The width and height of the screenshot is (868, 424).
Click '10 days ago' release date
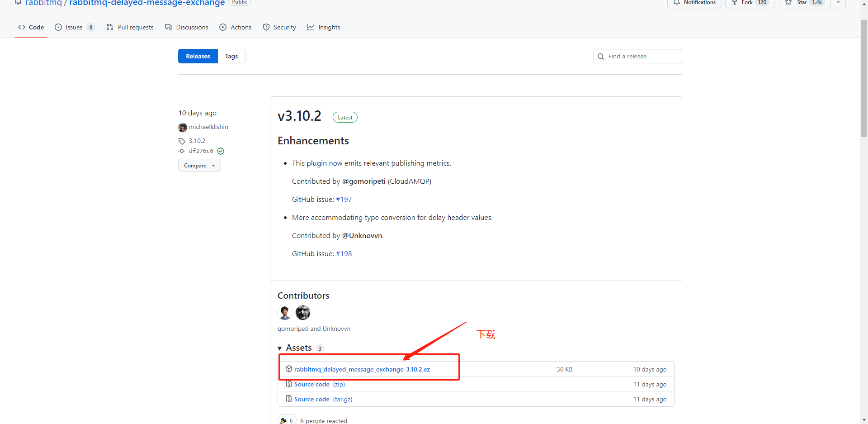point(198,113)
